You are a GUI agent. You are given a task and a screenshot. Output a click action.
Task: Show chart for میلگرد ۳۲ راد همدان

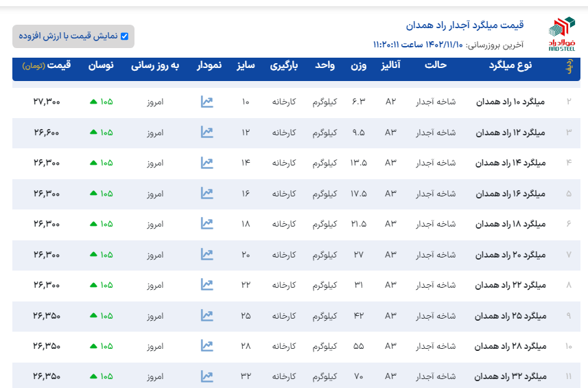[207, 376]
